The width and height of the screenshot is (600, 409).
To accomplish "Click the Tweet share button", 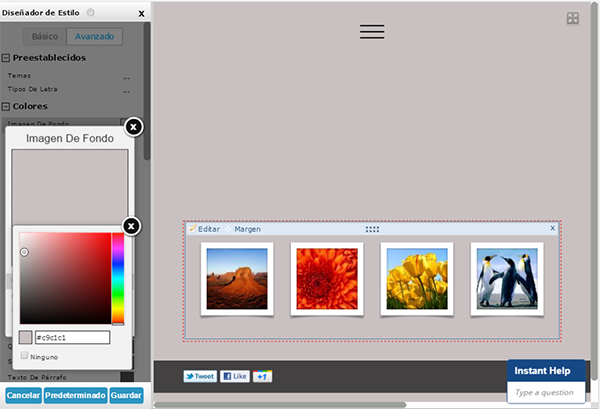I will 200,376.
